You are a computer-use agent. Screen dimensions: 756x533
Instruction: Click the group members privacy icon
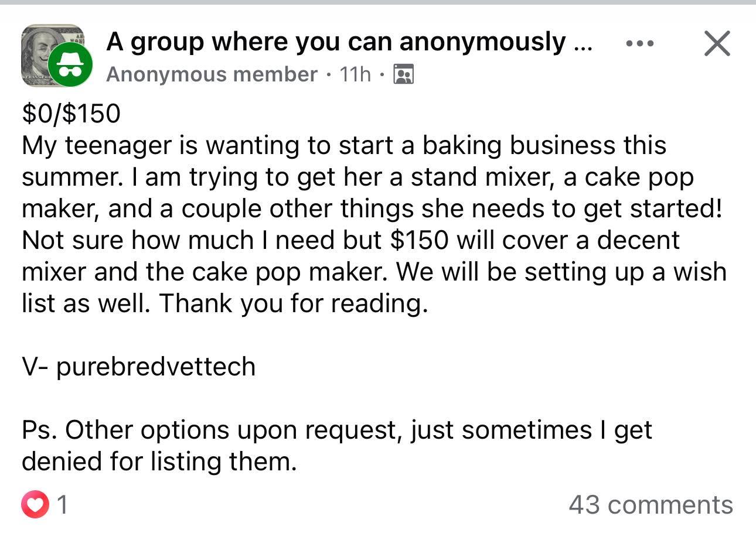pos(403,74)
